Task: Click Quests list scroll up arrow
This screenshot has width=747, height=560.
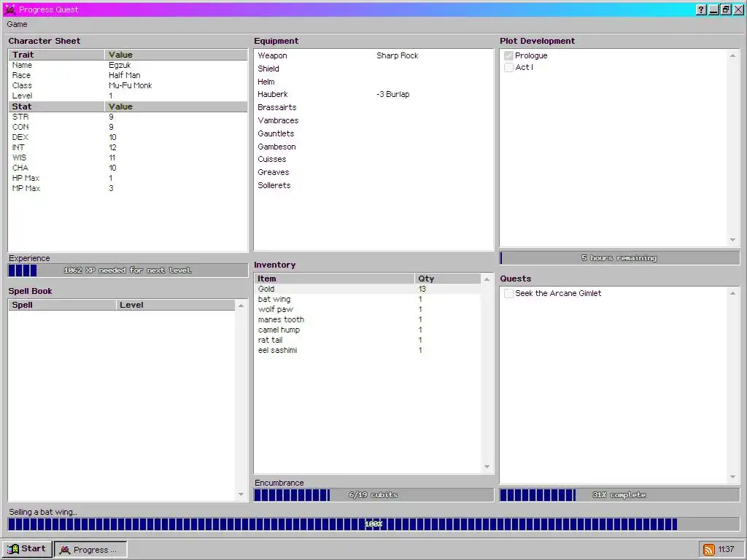Action: click(x=732, y=293)
